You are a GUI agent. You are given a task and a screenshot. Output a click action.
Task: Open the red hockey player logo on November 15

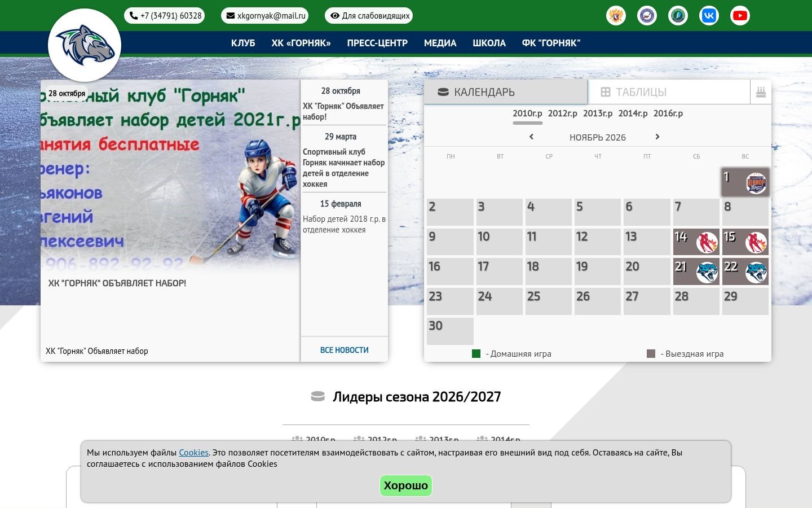click(756, 243)
